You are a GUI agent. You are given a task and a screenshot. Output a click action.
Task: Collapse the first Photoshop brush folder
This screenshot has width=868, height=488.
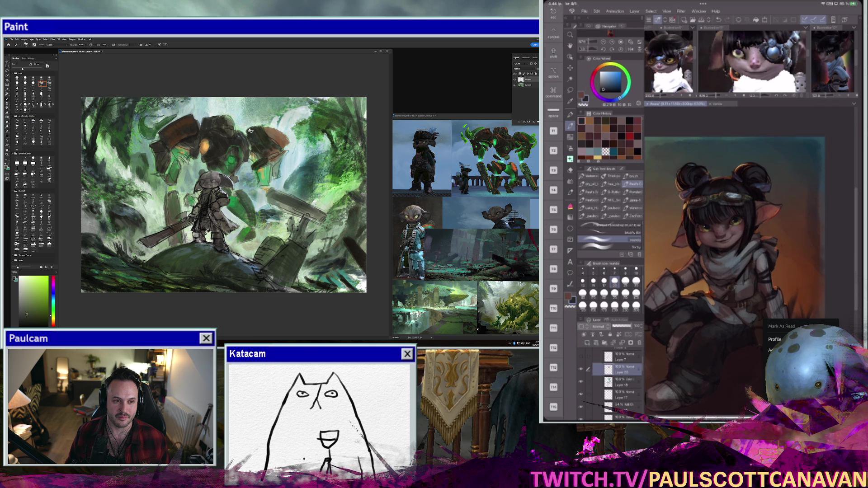13,73
